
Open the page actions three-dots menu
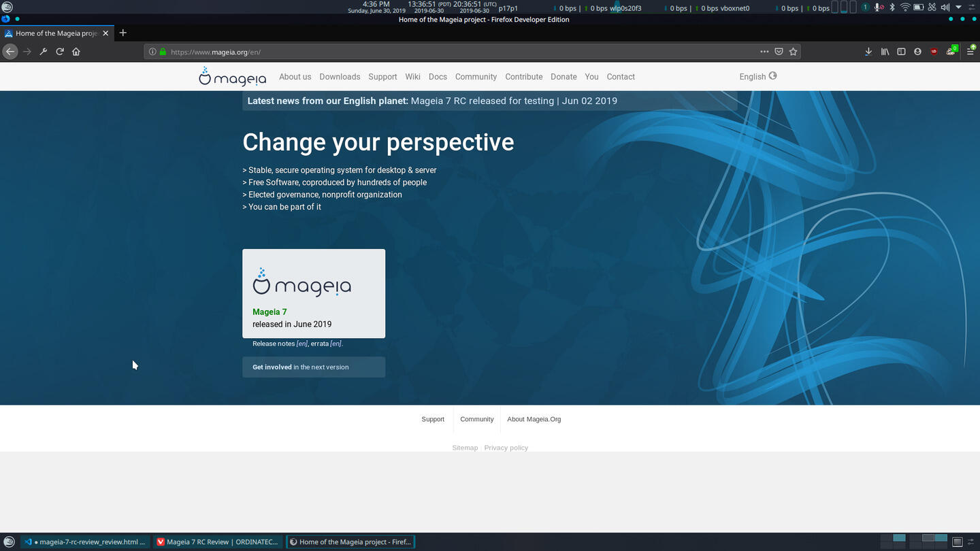point(764,52)
